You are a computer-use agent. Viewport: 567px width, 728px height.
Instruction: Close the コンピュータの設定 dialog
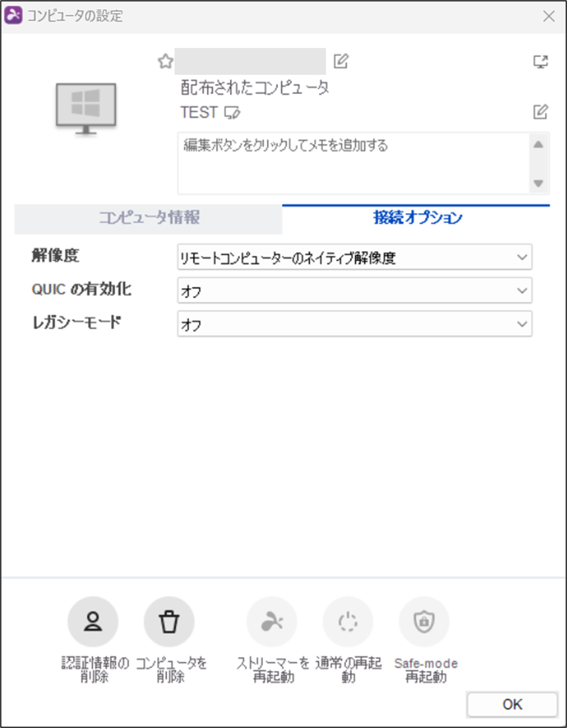(x=549, y=16)
